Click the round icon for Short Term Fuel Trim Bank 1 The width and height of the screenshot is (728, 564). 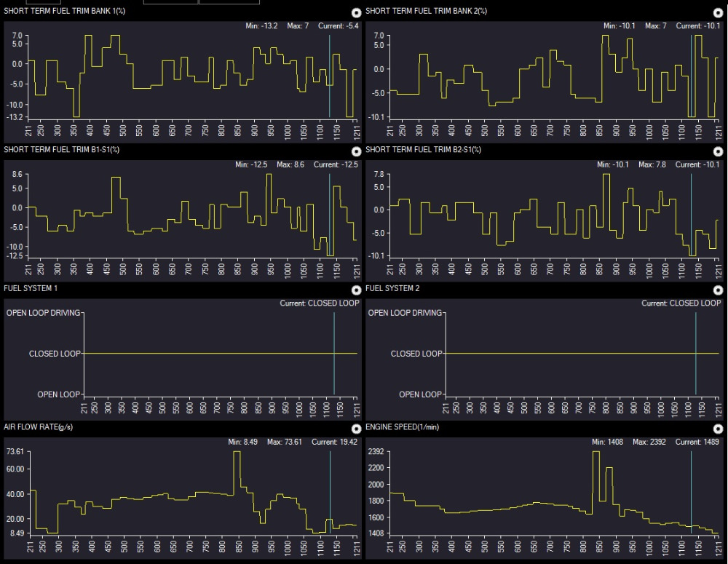(356, 12)
